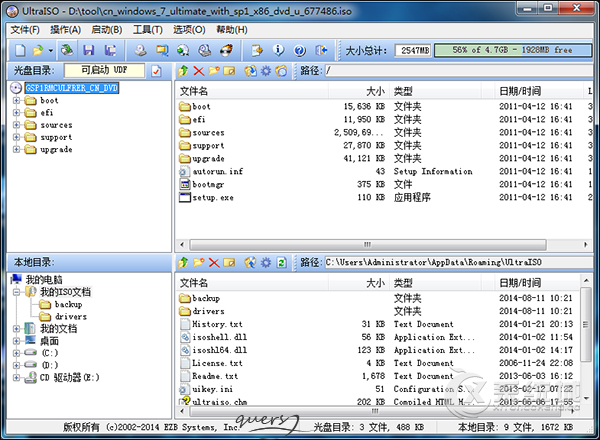Expand the upgrade folder in the disc tree
600x440 pixels.
16,149
